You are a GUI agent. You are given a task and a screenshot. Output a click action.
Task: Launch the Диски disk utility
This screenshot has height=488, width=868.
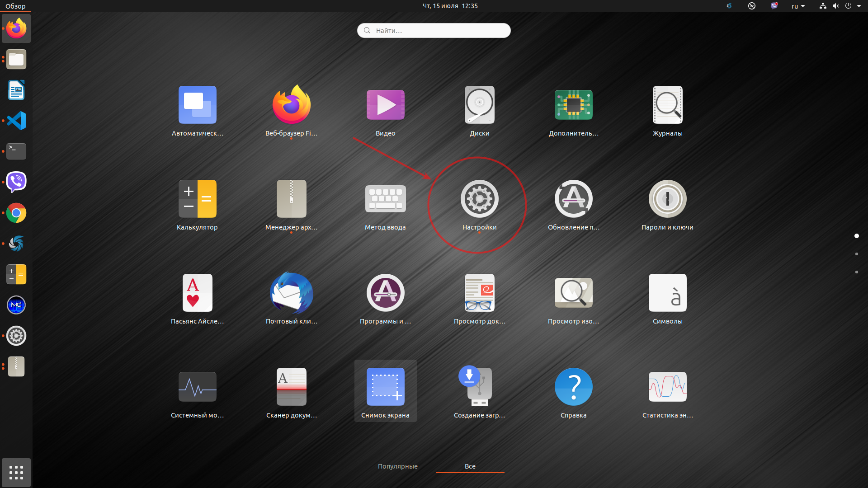tap(479, 105)
